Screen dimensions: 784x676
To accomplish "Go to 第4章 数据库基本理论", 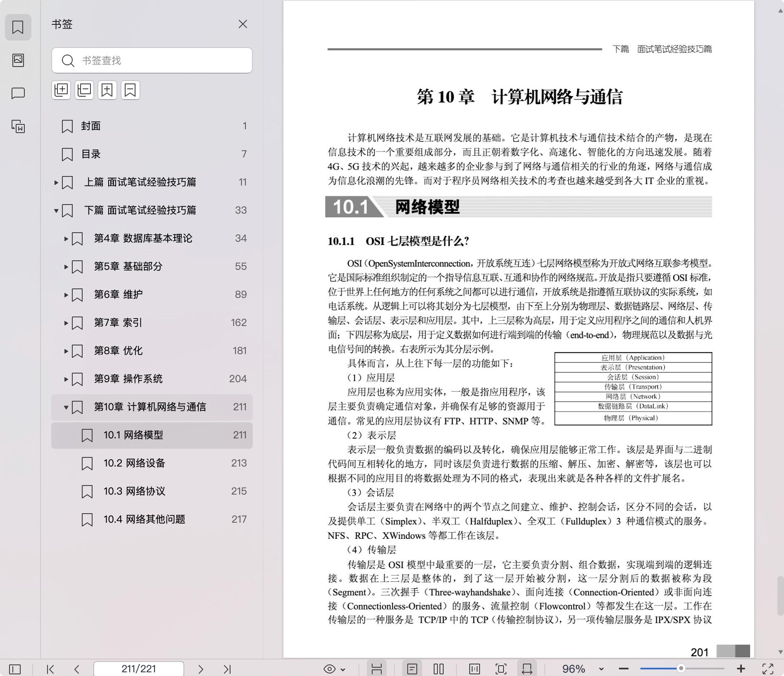I will (x=143, y=238).
